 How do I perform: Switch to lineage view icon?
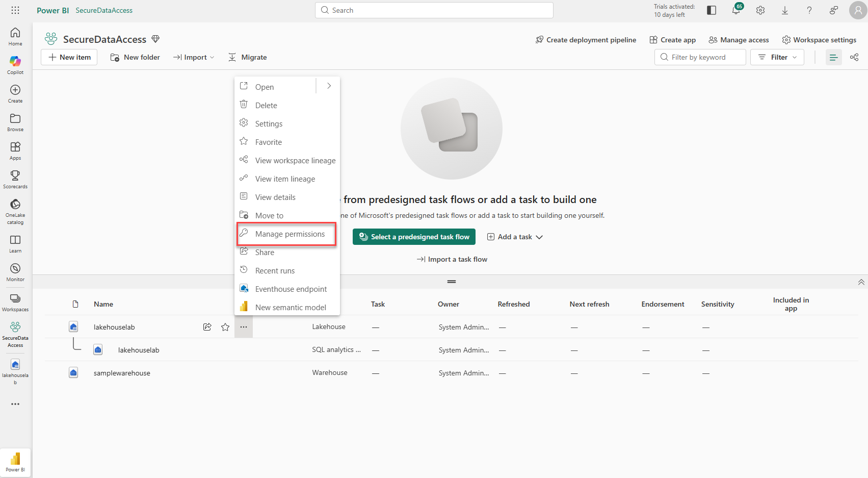[x=854, y=57]
